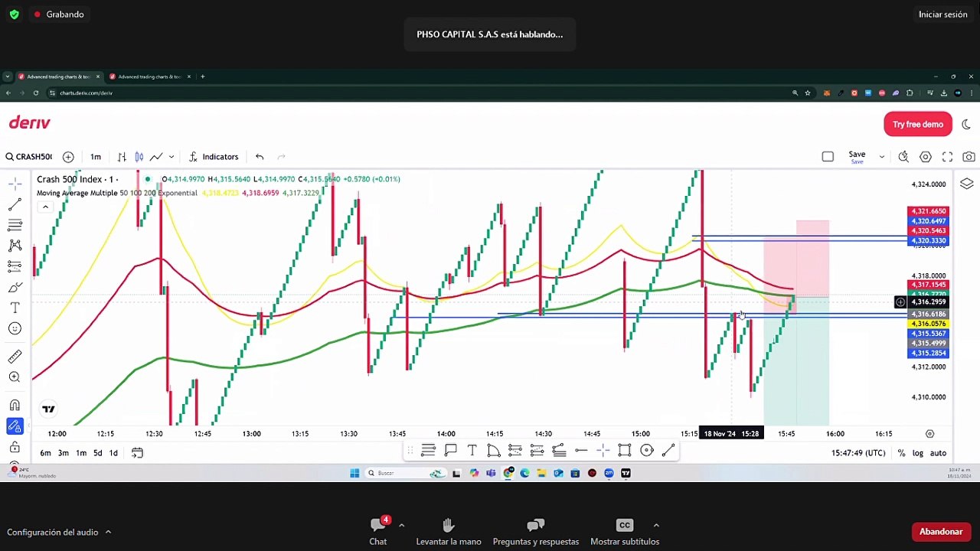Viewport: 980px width, 551px height.
Task: Select the 6m time range
Action: point(45,453)
